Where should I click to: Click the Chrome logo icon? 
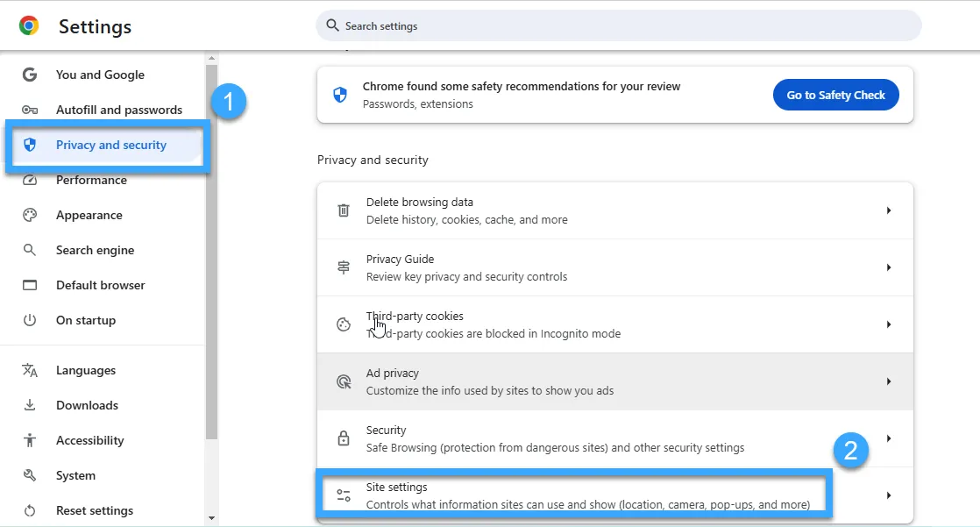pos(29,25)
